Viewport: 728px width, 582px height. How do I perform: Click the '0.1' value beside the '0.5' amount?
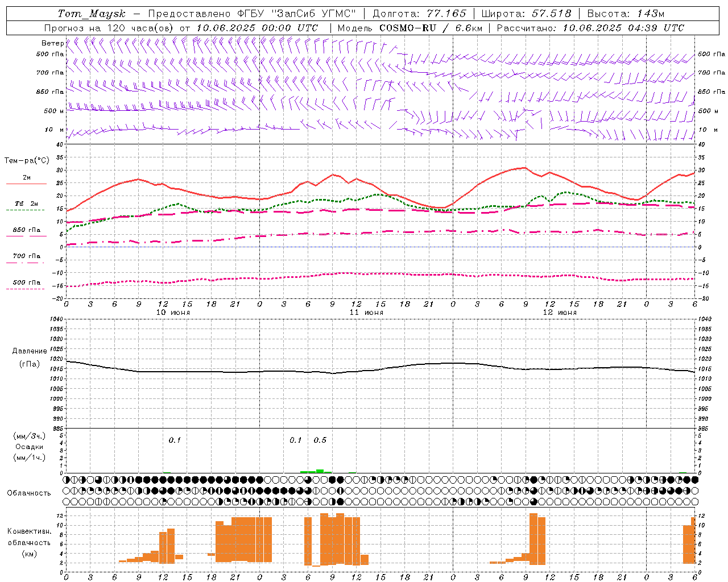(x=296, y=440)
